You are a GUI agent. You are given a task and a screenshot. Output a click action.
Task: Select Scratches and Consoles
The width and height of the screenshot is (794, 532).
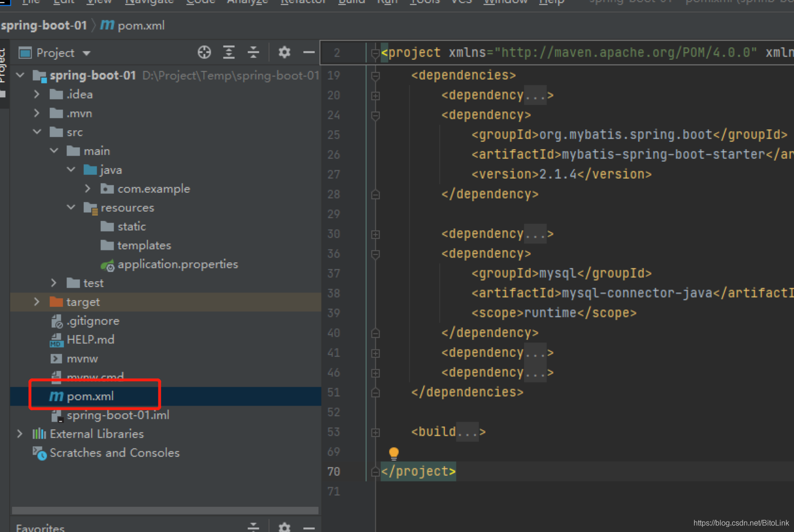(x=115, y=453)
